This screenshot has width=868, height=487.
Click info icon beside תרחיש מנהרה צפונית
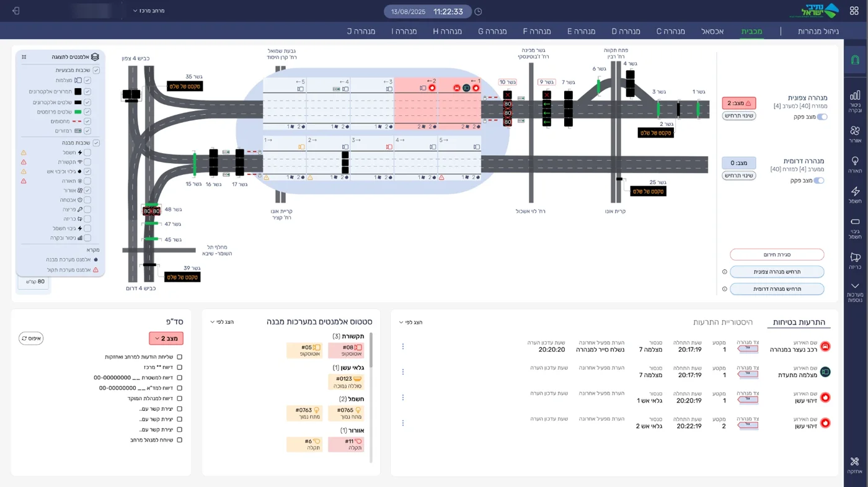click(x=724, y=272)
